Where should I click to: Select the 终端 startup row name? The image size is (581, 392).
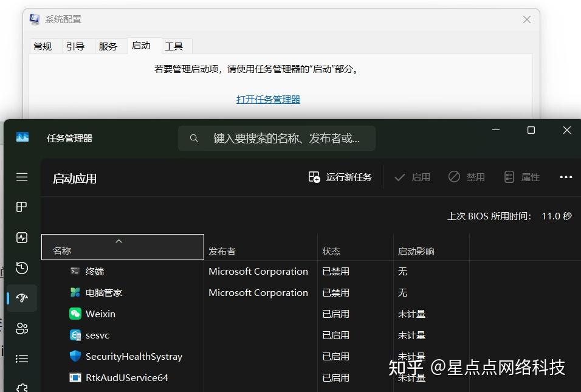tap(95, 271)
